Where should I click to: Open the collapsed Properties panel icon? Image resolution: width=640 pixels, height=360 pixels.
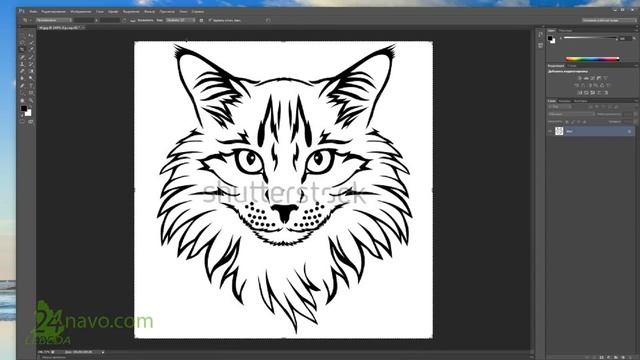(x=540, y=45)
